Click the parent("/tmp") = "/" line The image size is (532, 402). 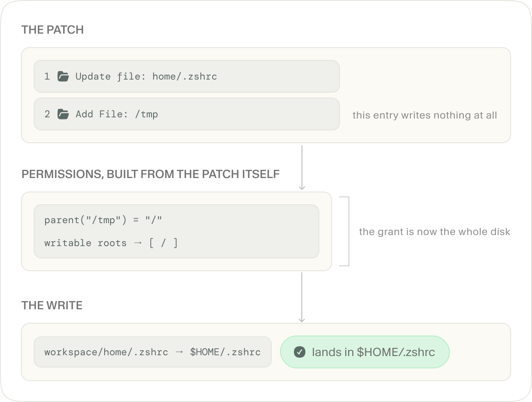pyautogui.click(x=103, y=220)
